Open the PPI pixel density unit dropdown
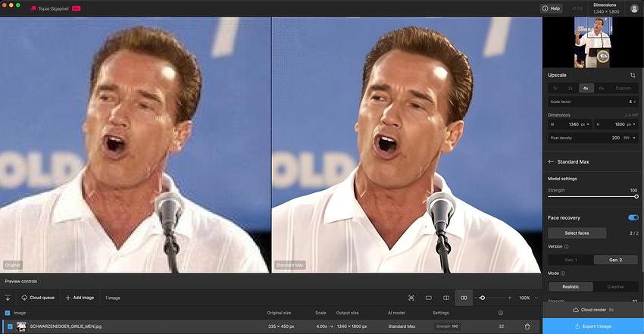 629,138
